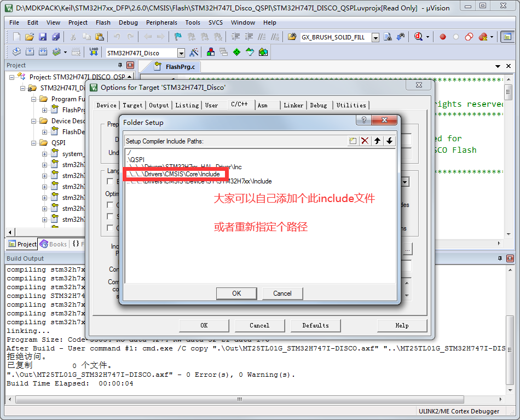Open the breakpoint kill icon's dropdown arrow
This screenshot has height=420, width=520.
492,37
